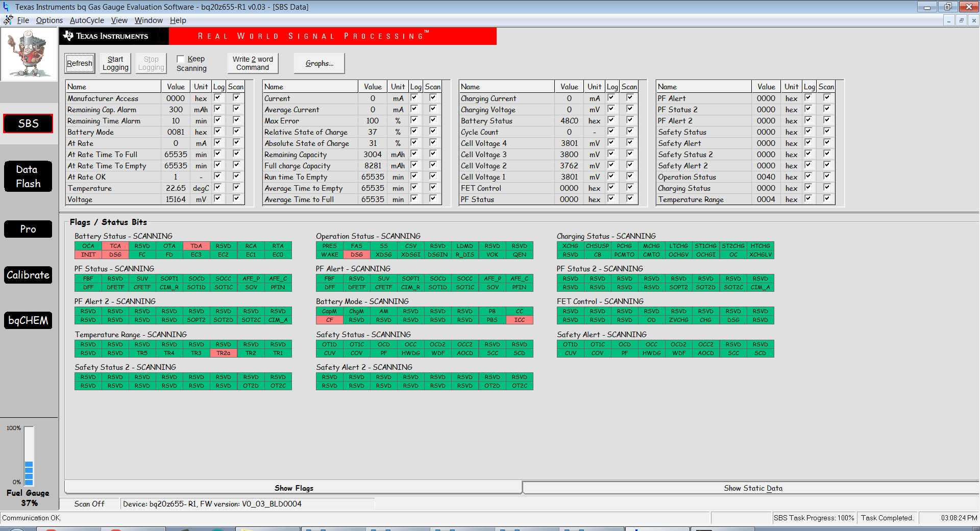Screen dimensions: 980x531
Task: Open the Window menu
Action: point(149,20)
